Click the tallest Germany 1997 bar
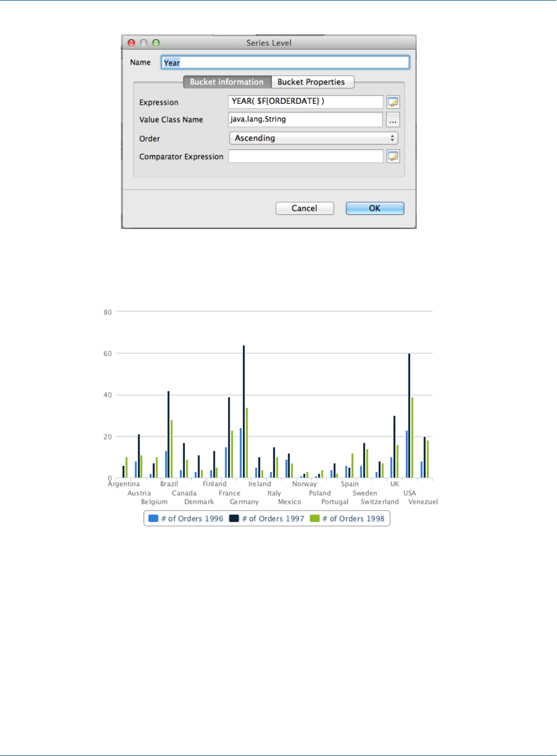The height and width of the screenshot is (756, 557). click(x=243, y=412)
